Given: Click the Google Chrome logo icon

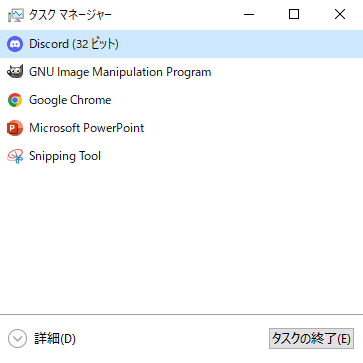Looking at the screenshot, I should click(x=15, y=100).
